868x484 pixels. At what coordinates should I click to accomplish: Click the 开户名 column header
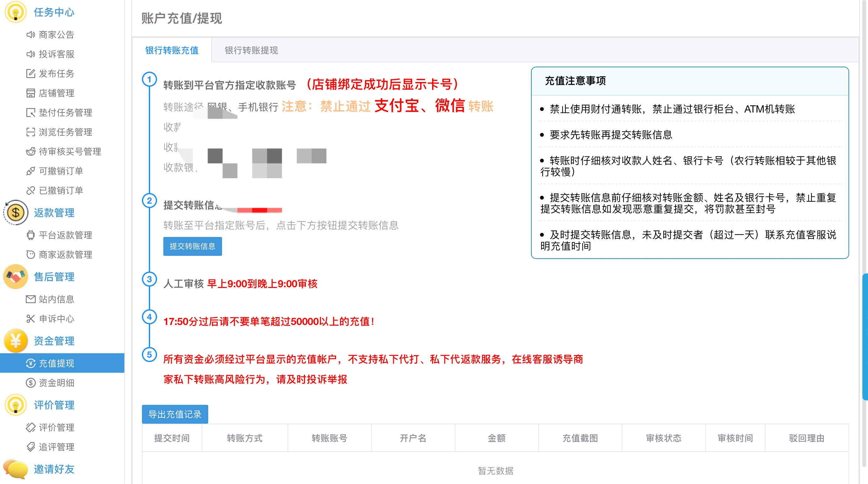(413, 438)
